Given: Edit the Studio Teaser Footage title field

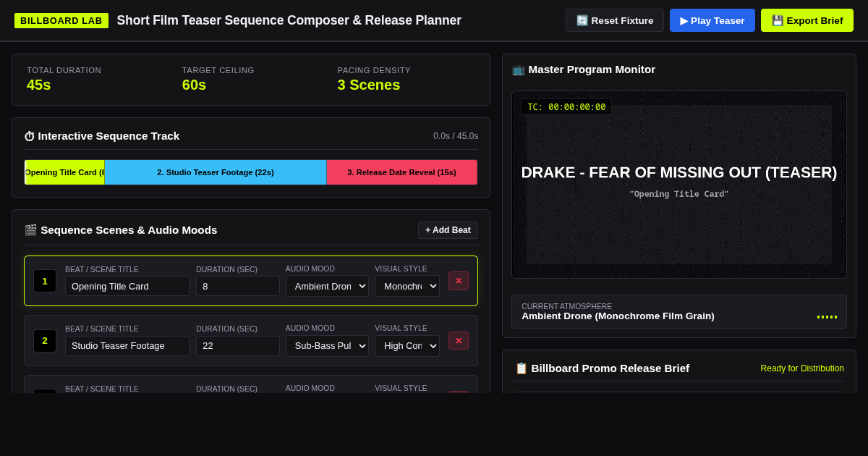Looking at the screenshot, I should 127,346.
